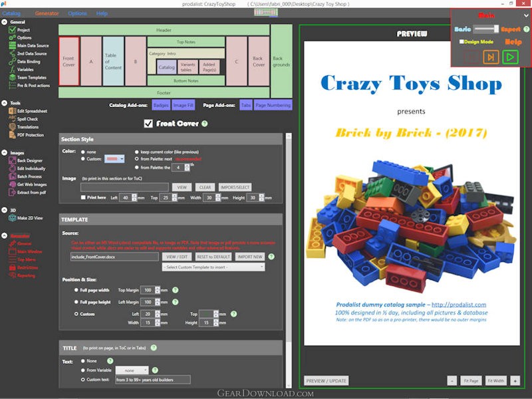The image size is (532, 399).
Task: Click the VIEW / EDIT button
Action: click(x=177, y=257)
